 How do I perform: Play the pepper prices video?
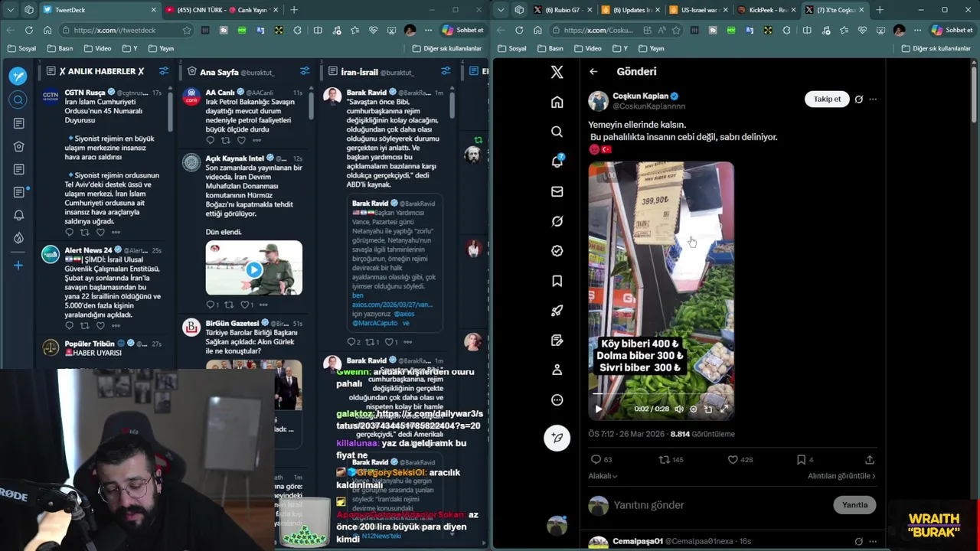(x=598, y=409)
